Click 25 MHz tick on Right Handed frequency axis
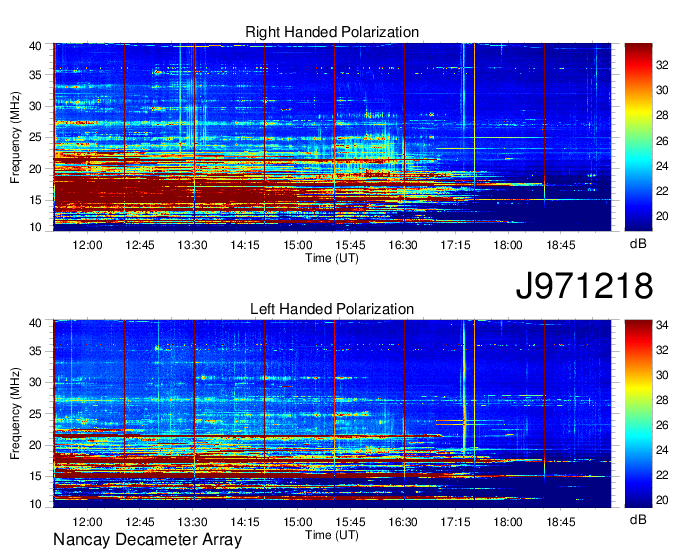 [35, 137]
